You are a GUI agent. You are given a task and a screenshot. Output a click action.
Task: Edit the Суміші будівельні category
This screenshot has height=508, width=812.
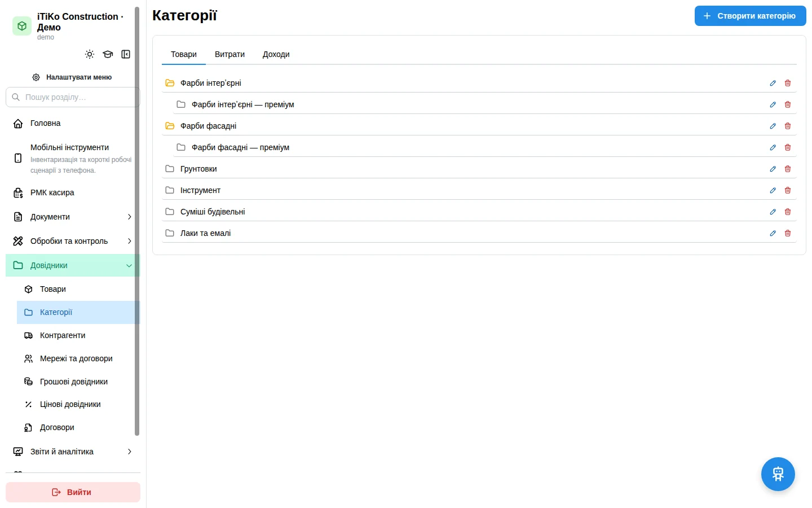point(773,212)
